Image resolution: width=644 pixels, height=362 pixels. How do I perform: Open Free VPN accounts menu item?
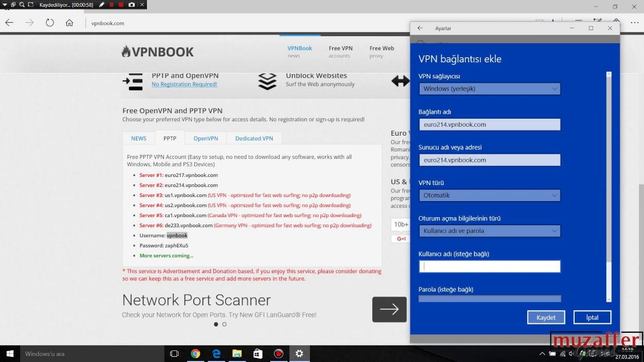point(341,52)
